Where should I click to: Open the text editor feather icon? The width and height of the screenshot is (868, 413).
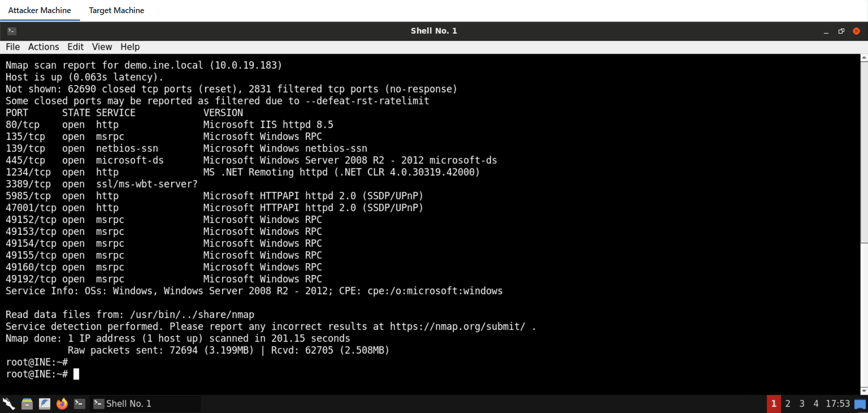pos(44,404)
